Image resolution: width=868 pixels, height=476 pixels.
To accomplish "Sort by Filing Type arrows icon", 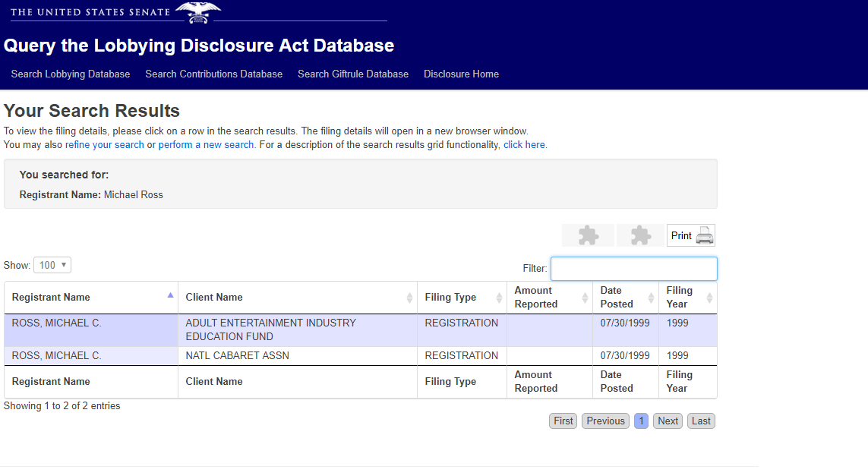I will click(x=499, y=298).
